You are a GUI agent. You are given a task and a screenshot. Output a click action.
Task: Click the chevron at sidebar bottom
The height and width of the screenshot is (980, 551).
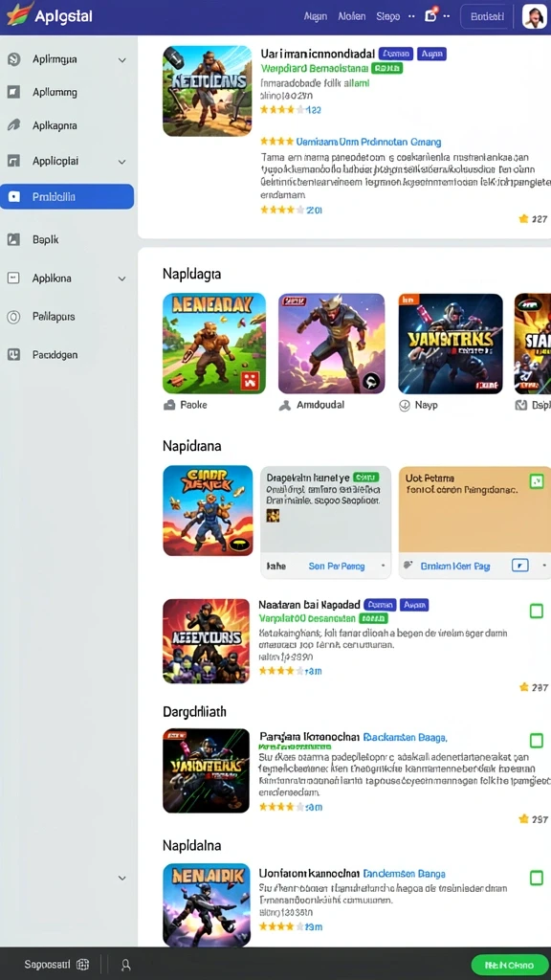(x=121, y=878)
